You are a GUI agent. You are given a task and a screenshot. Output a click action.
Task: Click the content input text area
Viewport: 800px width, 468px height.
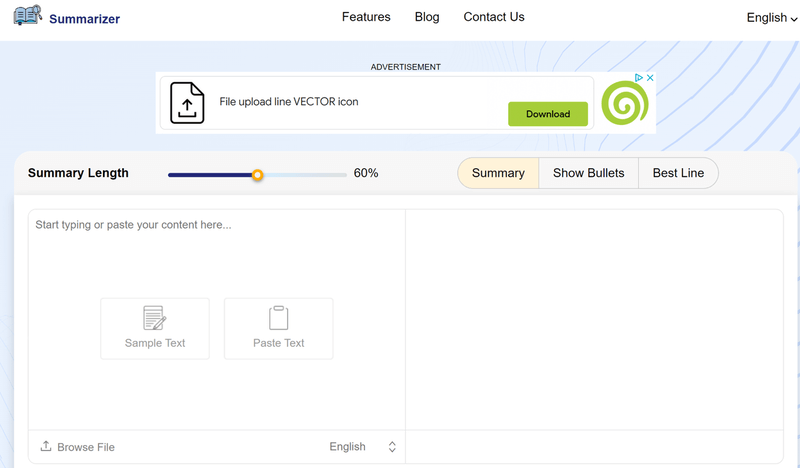(x=217, y=319)
